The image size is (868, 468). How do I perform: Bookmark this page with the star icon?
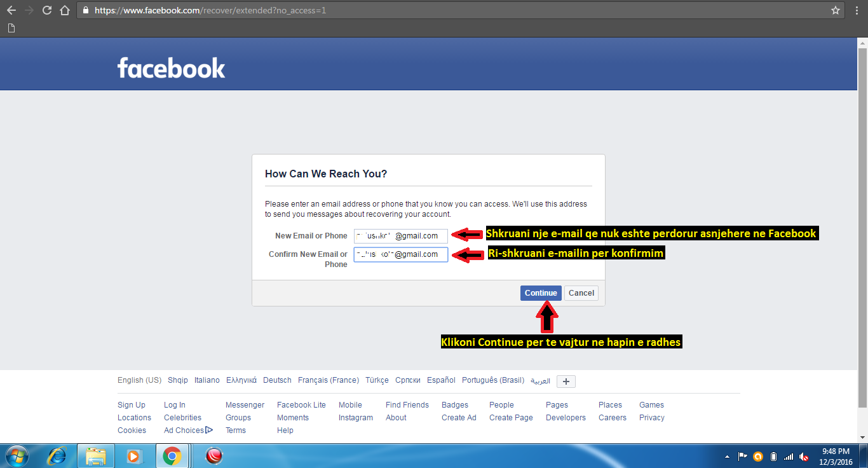coord(835,10)
